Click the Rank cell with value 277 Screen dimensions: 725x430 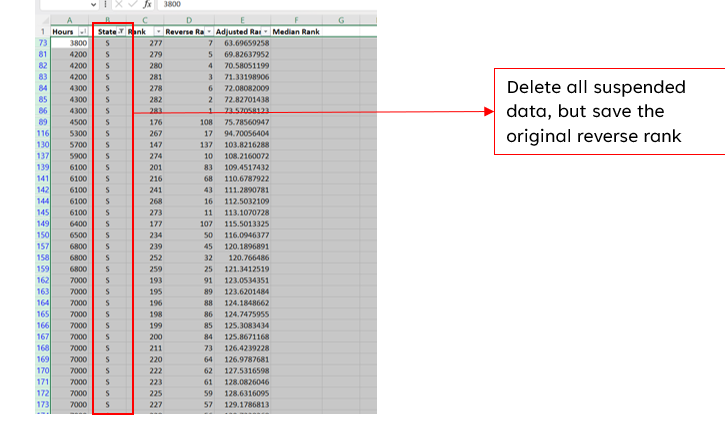tap(145, 43)
